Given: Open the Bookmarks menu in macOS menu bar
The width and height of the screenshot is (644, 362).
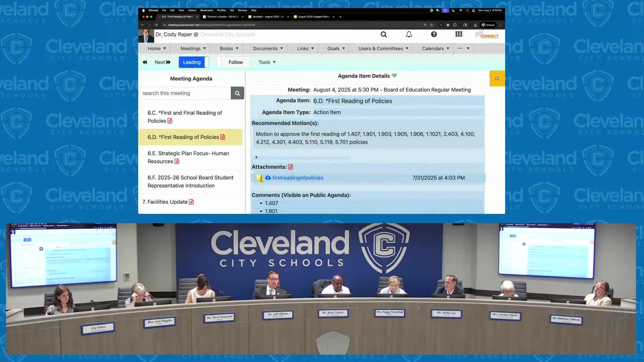Looking at the screenshot, I should click(x=207, y=10).
